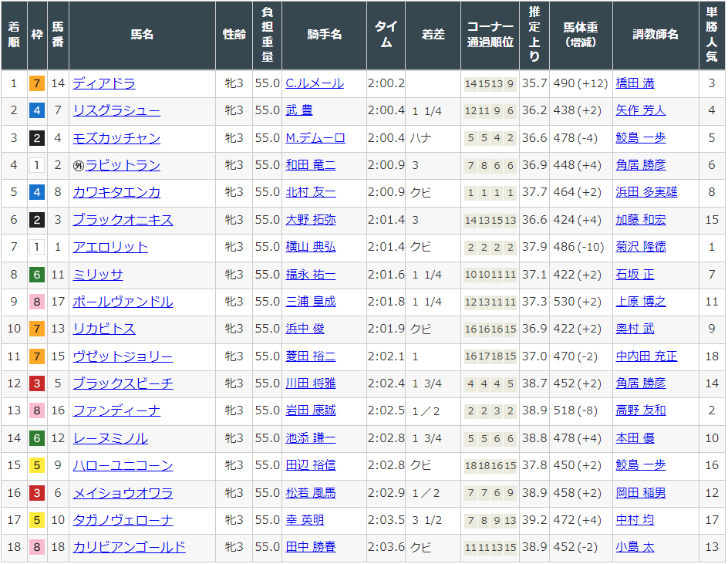Open リカビトス horse link

point(104,329)
